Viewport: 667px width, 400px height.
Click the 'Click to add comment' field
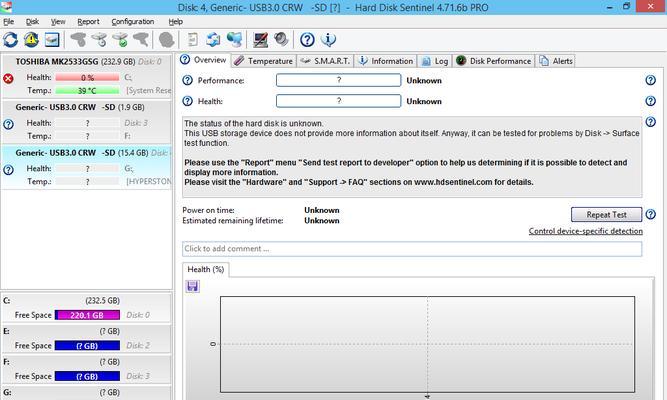tap(412, 249)
